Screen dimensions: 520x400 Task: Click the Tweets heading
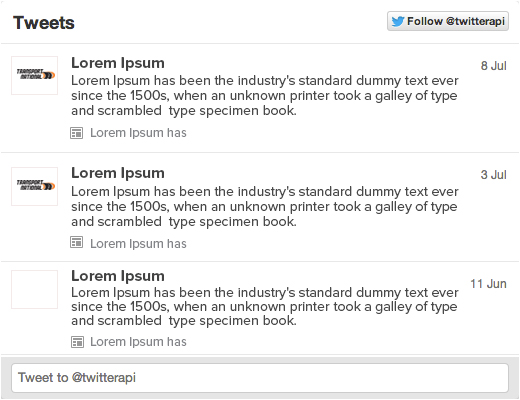point(44,23)
